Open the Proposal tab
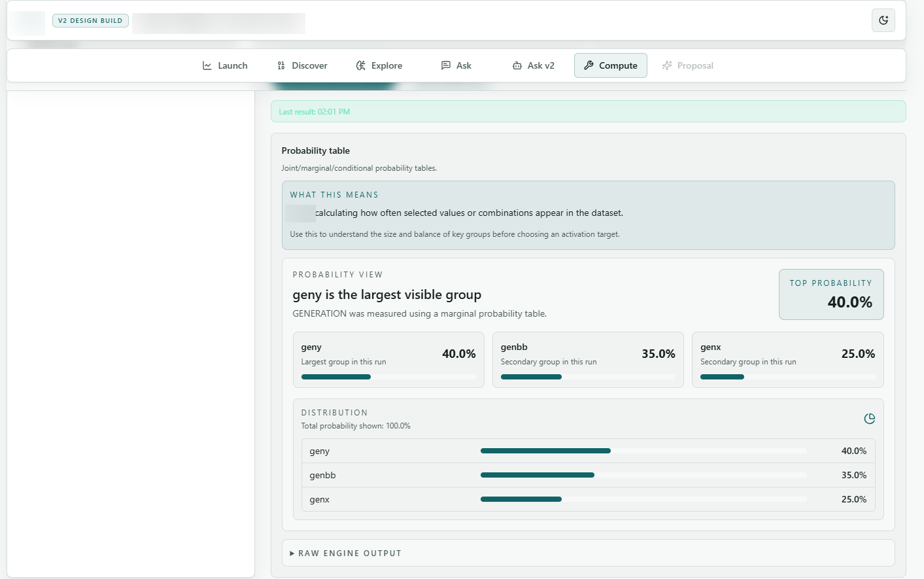 click(688, 65)
